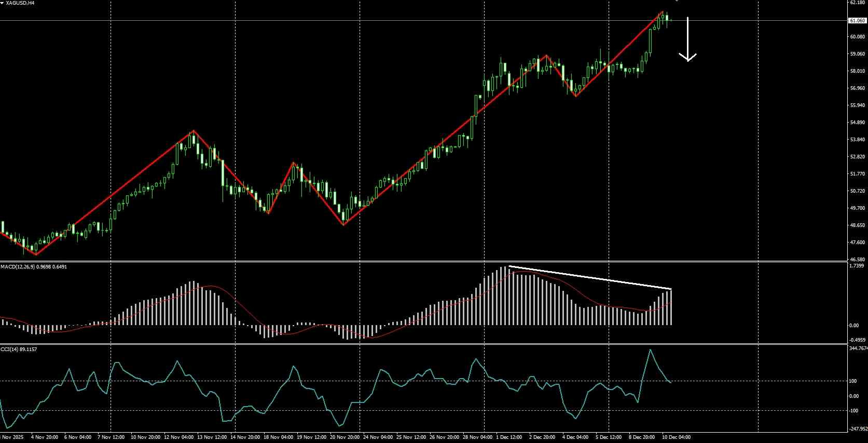Click the CCI -100 level label
This screenshot has width=868, height=443.
pyautogui.click(x=854, y=411)
